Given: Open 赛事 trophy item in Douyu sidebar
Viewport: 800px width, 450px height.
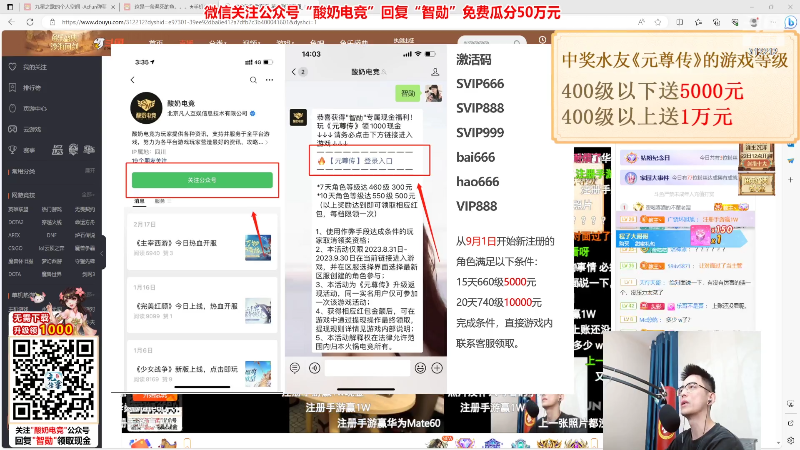Looking at the screenshot, I should pos(22,149).
